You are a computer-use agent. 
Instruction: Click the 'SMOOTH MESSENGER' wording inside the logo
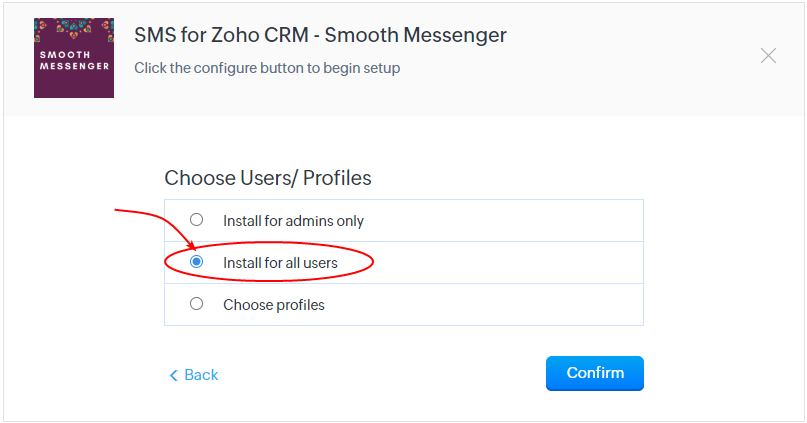[75, 61]
